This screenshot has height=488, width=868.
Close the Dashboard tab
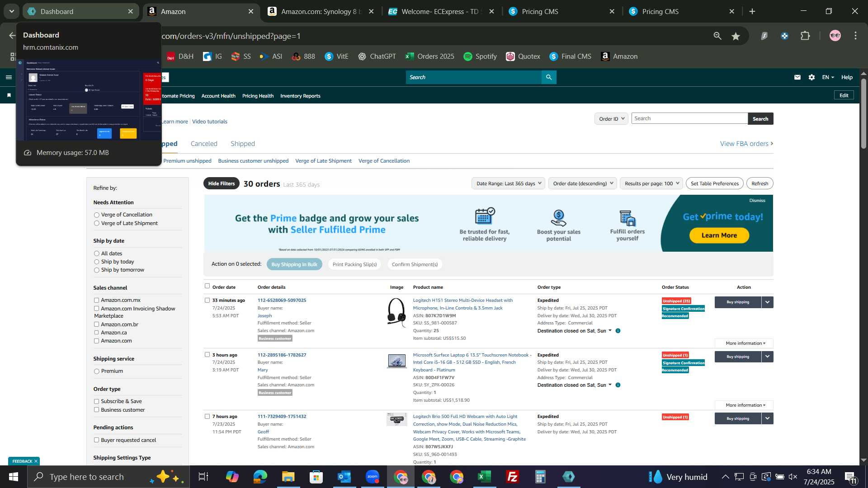pyautogui.click(x=131, y=11)
